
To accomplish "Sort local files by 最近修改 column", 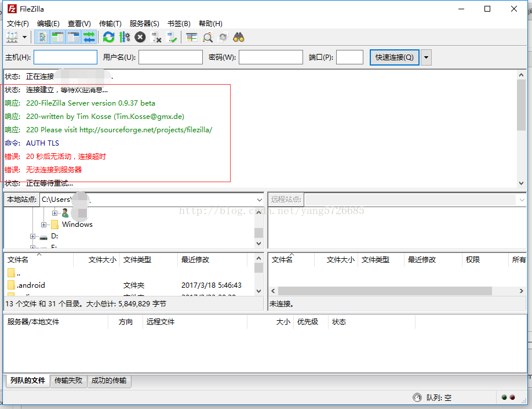I will [212, 260].
